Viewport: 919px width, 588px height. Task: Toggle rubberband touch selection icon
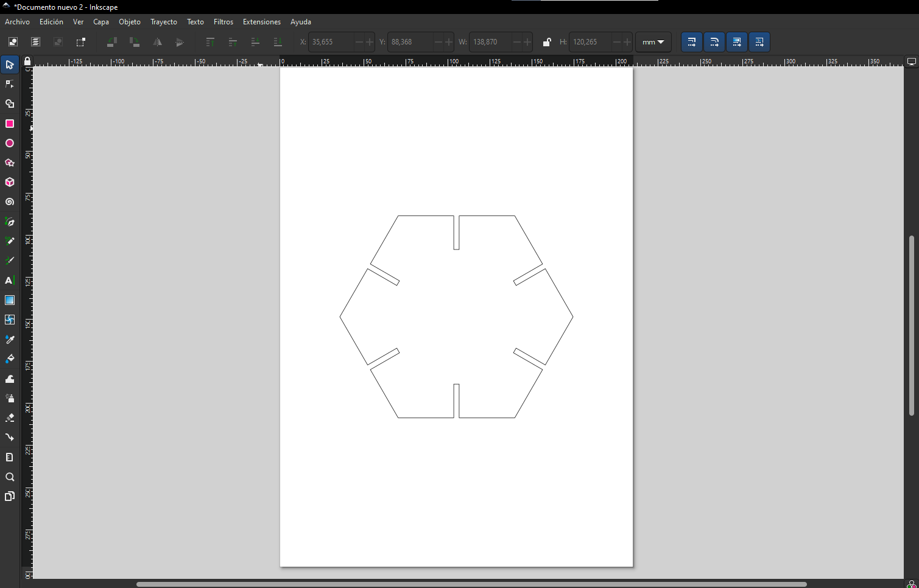80,42
